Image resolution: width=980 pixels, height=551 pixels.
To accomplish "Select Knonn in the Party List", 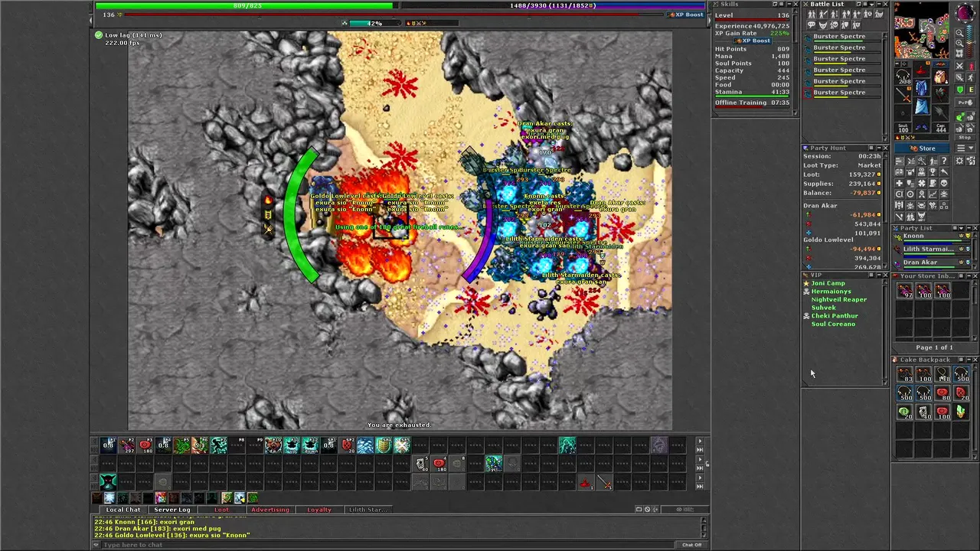I will point(932,236).
